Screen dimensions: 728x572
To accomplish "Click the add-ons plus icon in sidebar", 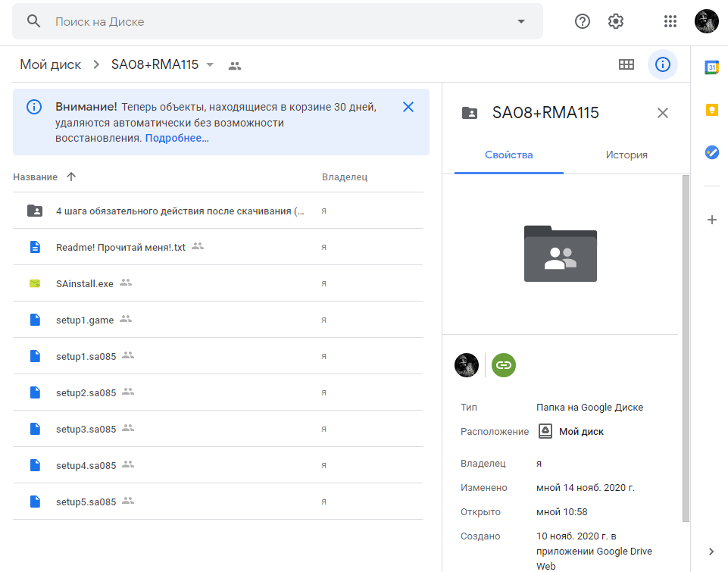I will point(711,220).
